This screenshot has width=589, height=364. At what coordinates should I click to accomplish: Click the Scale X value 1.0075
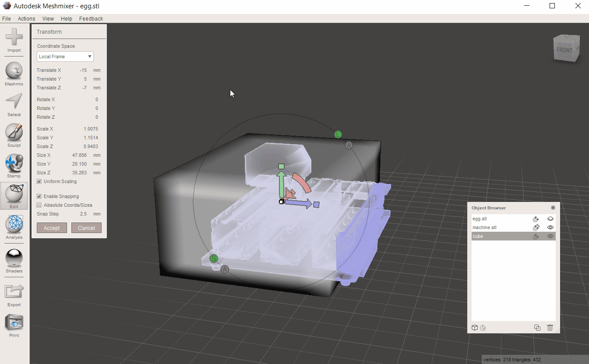(91, 129)
